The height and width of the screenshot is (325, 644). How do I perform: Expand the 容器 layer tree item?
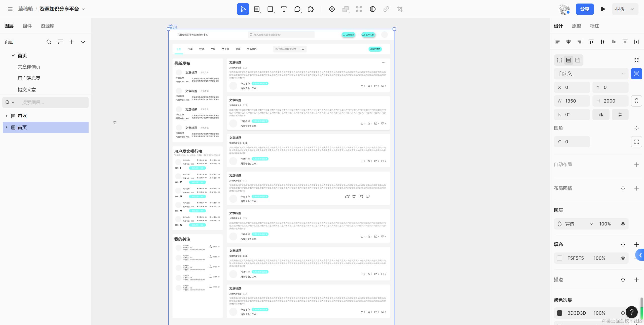pyautogui.click(x=7, y=116)
